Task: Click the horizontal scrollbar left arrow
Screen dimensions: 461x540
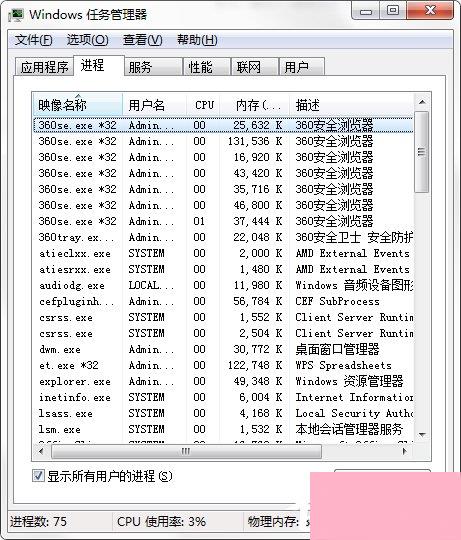Action: click(41, 451)
